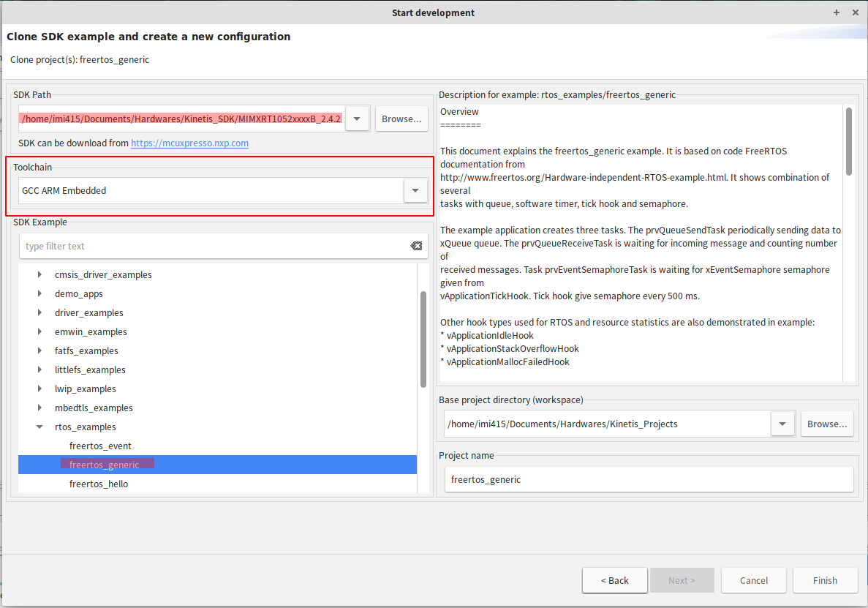Open the mcuxpresso.nxp.com download link
Viewport: 868px width, 608px height.
[x=189, y=143]
